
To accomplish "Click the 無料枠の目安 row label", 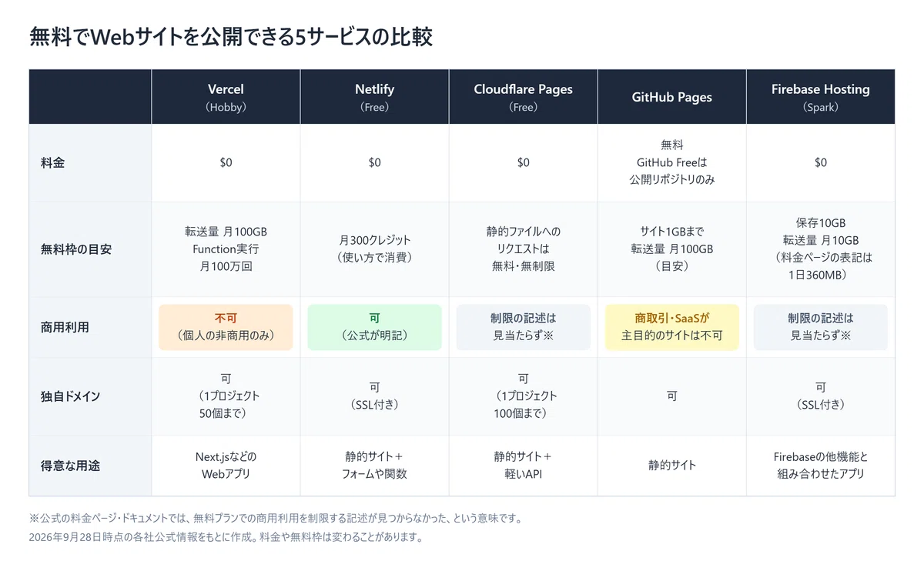I will click(x=76, y=249).
